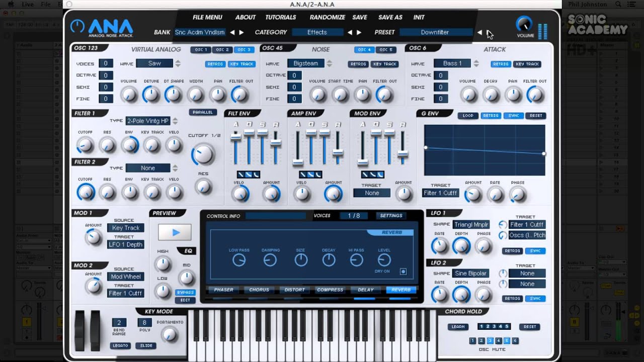Toggle G Env Loop button

(x=468, y=116)
